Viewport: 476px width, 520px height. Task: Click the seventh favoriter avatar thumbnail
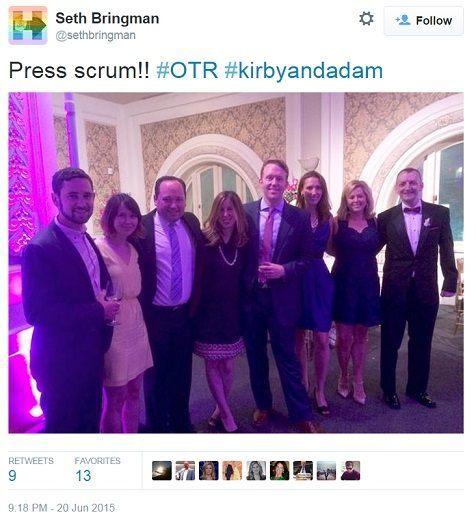(x=303, y=471)
